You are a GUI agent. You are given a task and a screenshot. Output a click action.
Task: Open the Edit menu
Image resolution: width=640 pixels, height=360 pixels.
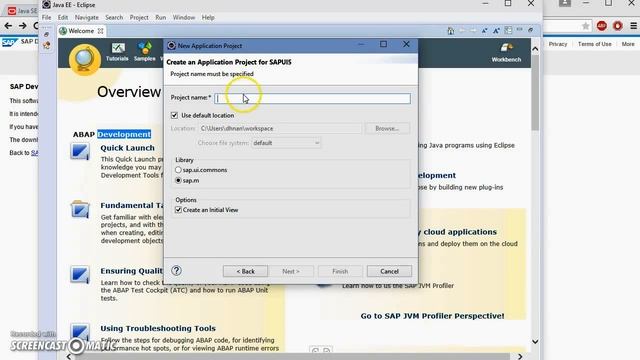63,18
